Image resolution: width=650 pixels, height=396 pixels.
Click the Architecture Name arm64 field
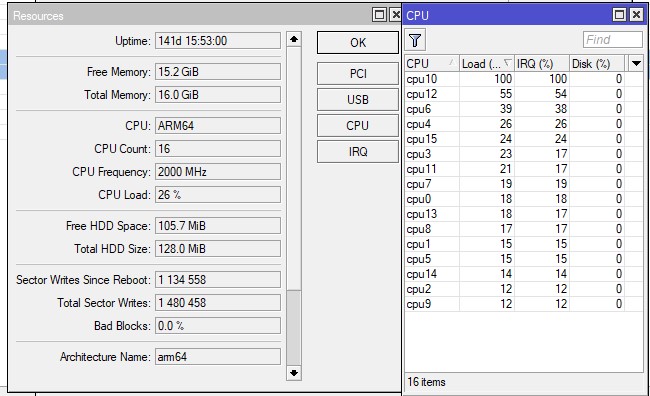tap(218, 357)
